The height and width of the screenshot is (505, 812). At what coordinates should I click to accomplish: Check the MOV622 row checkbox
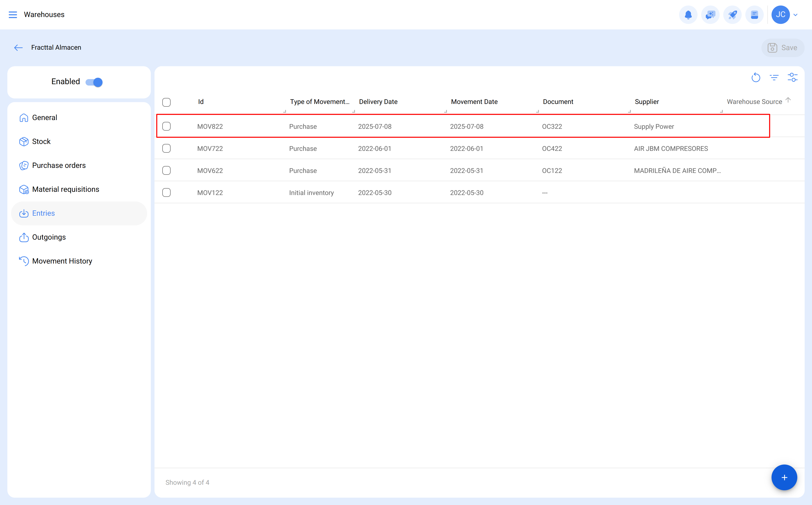[166, 170]
